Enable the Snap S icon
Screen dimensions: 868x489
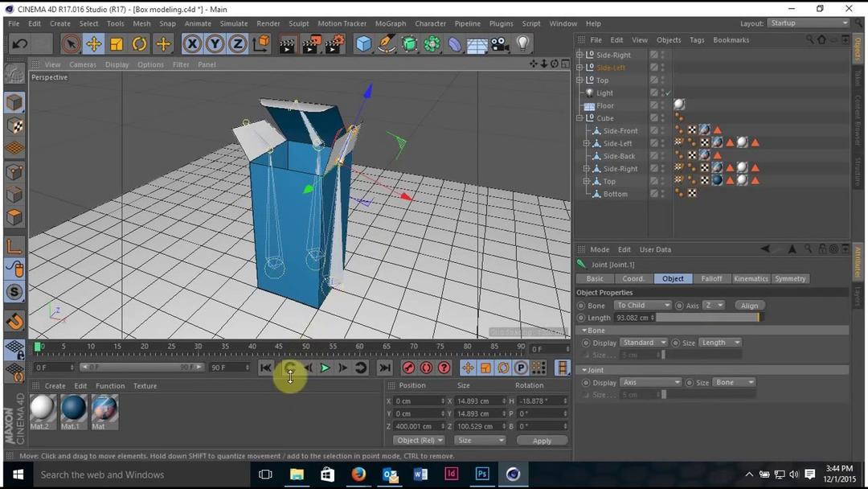pos(15,292)
